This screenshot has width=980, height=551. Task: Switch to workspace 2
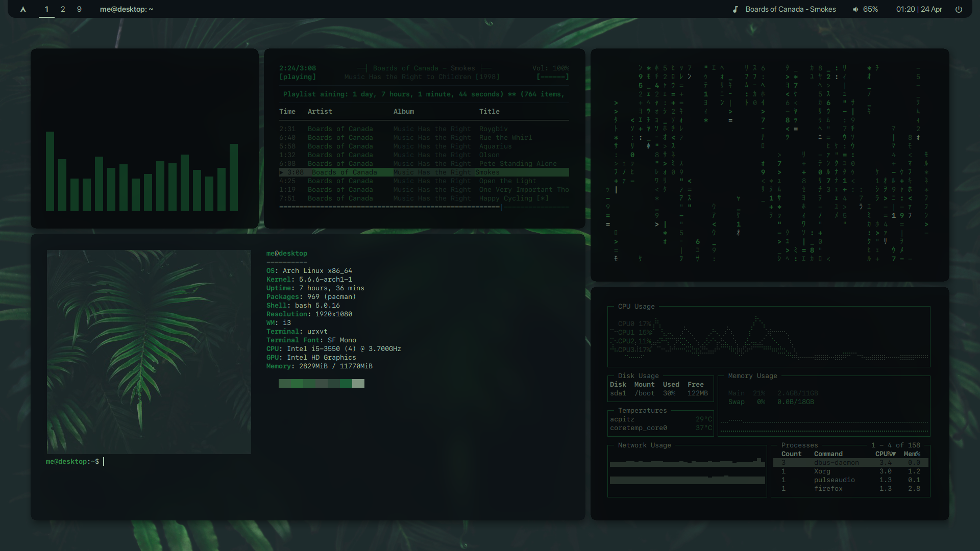pos(63,9)
